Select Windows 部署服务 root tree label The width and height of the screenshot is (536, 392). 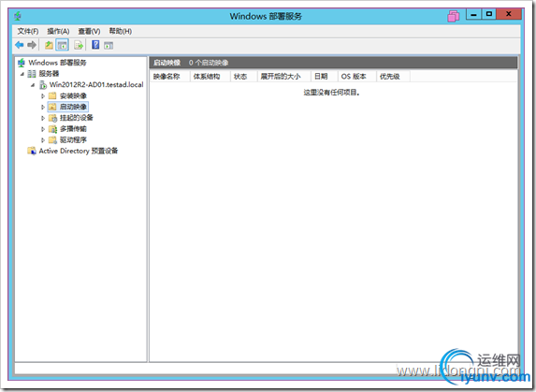click(57, 63)
